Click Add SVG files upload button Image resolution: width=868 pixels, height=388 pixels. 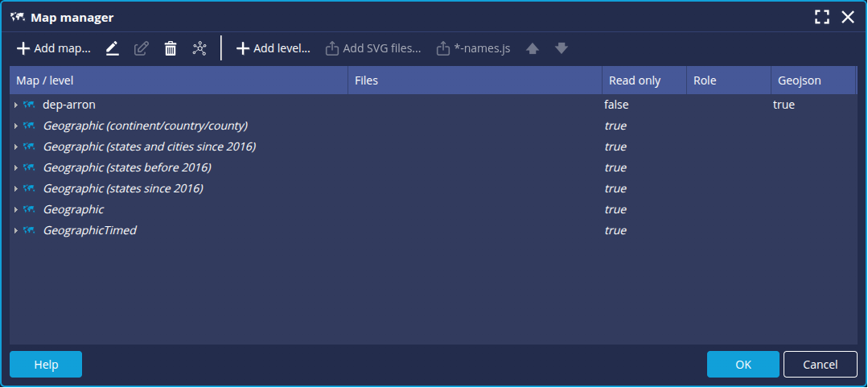373,48
